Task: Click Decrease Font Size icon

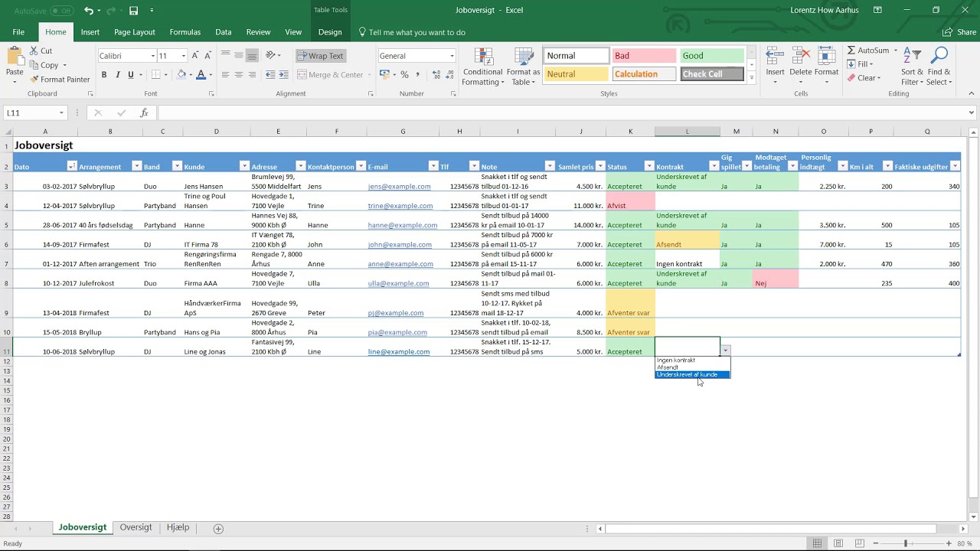Action: click(x=207, y=56)
